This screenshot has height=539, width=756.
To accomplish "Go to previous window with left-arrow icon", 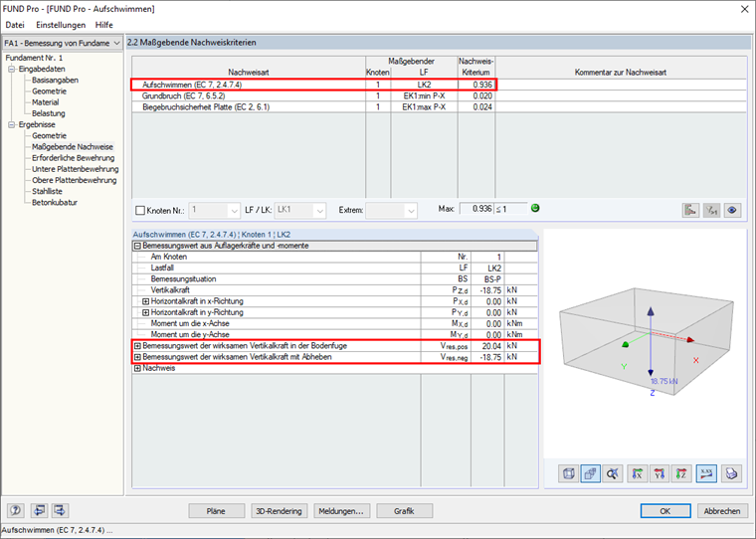I will (39, 510).
